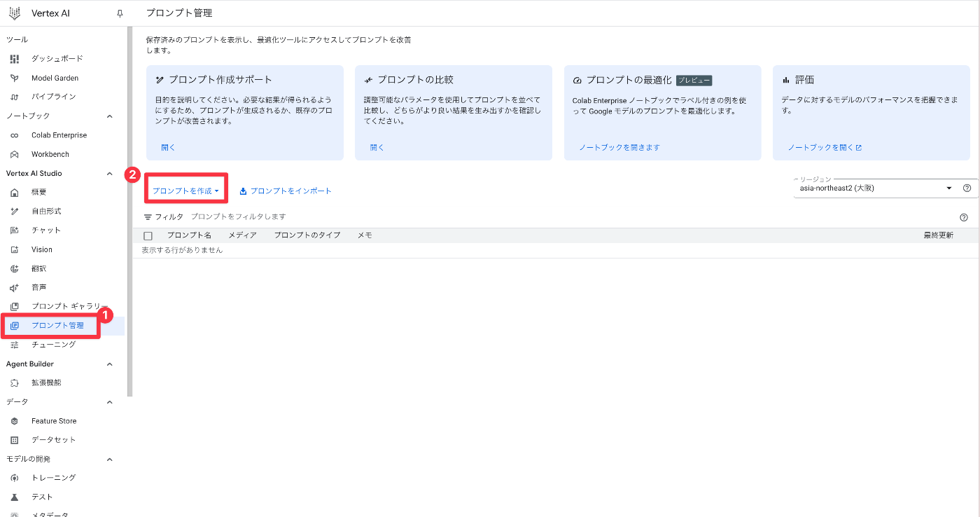This screenshot has height=517, width=980.
Task: Click the プロンプトのタイプ column header
Action: click(x=307, y=235)
